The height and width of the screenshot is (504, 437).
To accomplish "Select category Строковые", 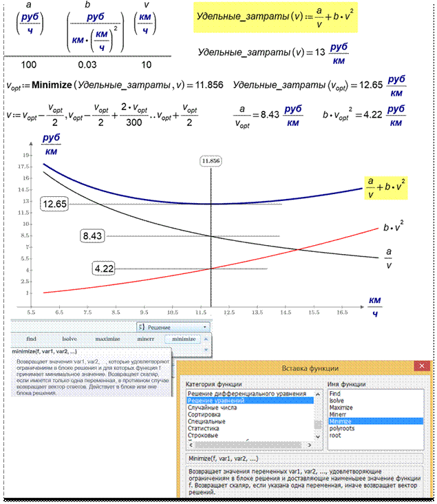I will (x=203, y=436).
